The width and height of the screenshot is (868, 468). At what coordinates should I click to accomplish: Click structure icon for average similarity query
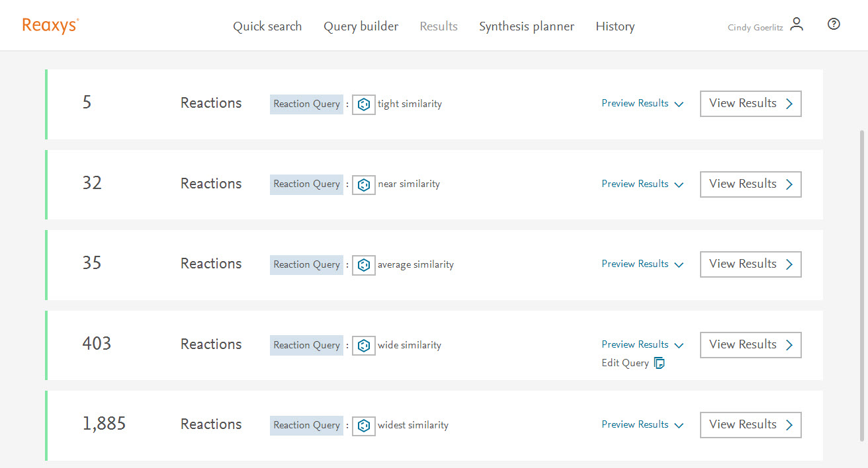(x=363, y=265)
